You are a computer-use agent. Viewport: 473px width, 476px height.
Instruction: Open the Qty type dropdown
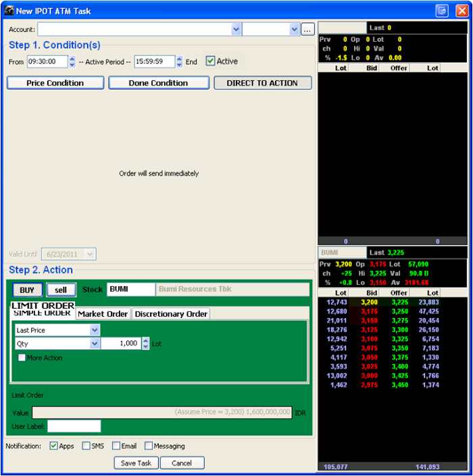click(x=95, y=344)
